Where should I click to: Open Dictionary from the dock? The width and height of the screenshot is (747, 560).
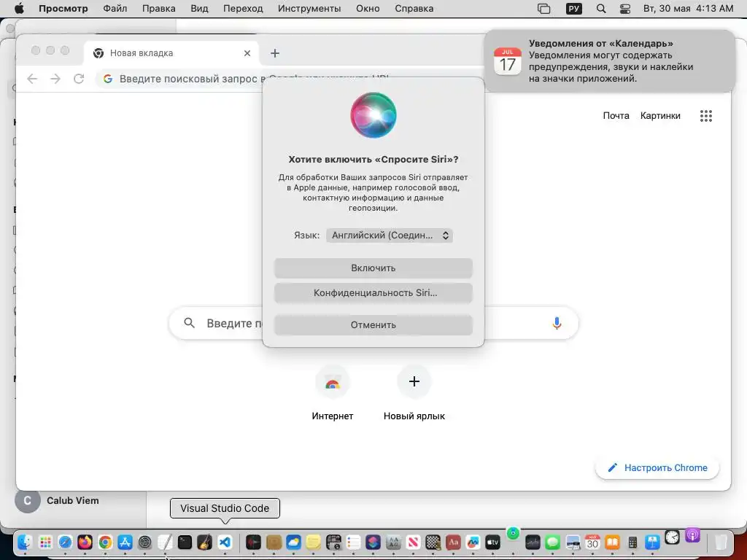pos(453,542)
